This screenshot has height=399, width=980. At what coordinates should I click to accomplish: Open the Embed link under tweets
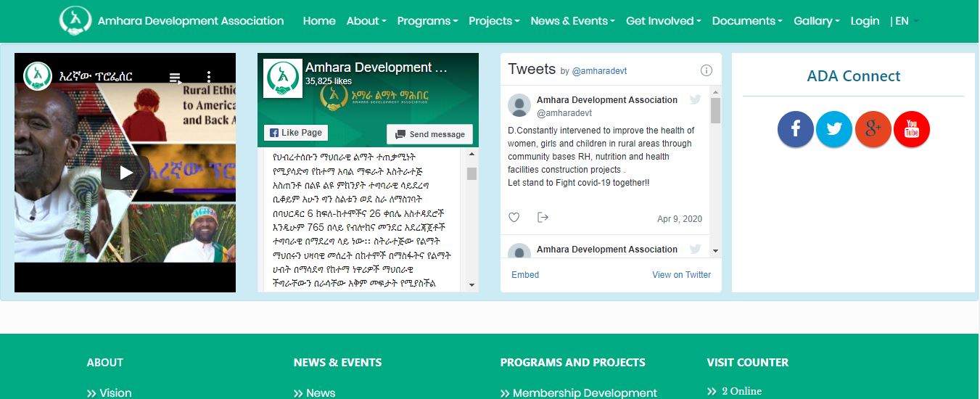tap(525, 275)
